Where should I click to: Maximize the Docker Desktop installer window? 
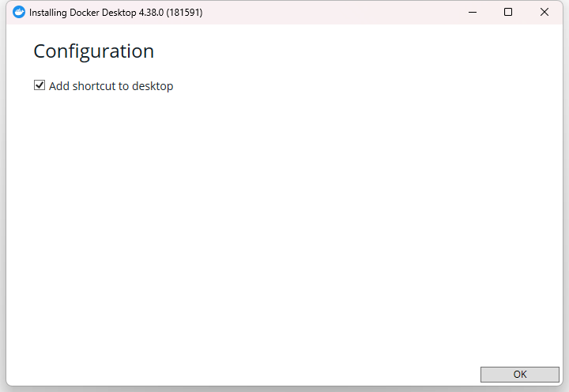coord(508,12)
